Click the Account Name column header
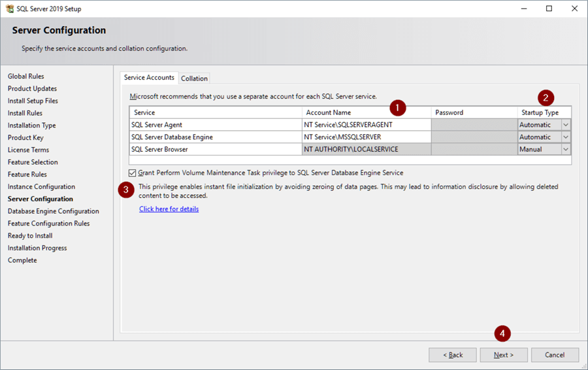 pos(367,112)
